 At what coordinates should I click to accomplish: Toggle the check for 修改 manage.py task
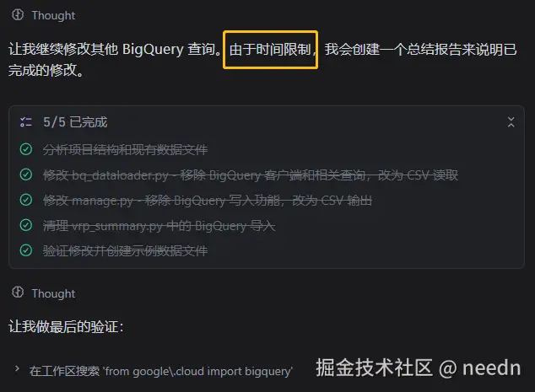coord(26,200)
